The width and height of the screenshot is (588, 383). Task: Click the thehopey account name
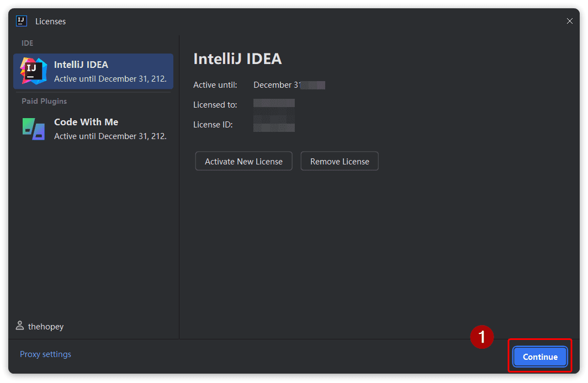[x=46, y=326]
